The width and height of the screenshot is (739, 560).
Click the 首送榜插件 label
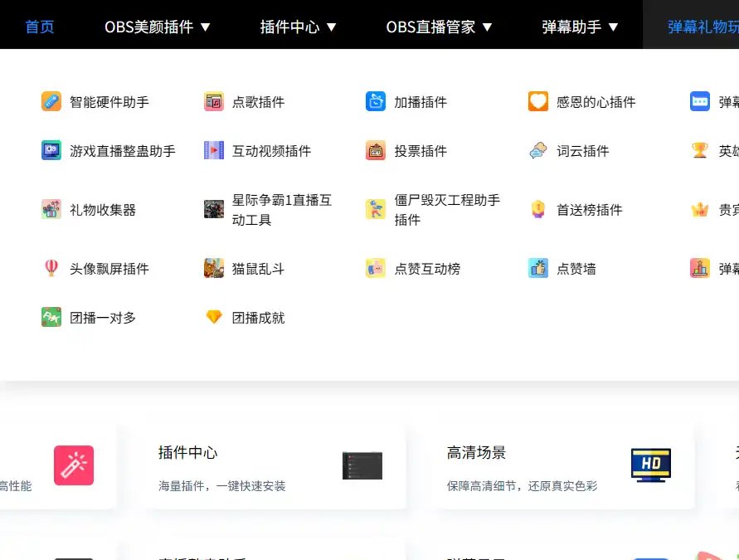(589, 210)
